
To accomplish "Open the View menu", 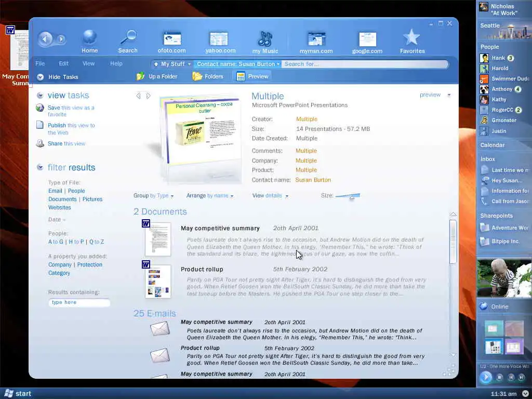I will click(x=88, y=63).
